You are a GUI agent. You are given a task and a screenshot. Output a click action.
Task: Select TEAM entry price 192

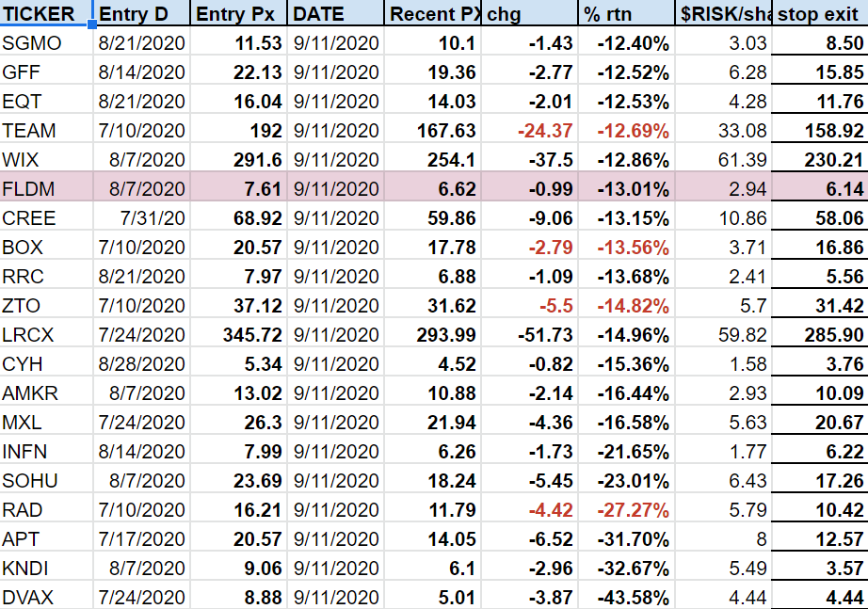266,131
